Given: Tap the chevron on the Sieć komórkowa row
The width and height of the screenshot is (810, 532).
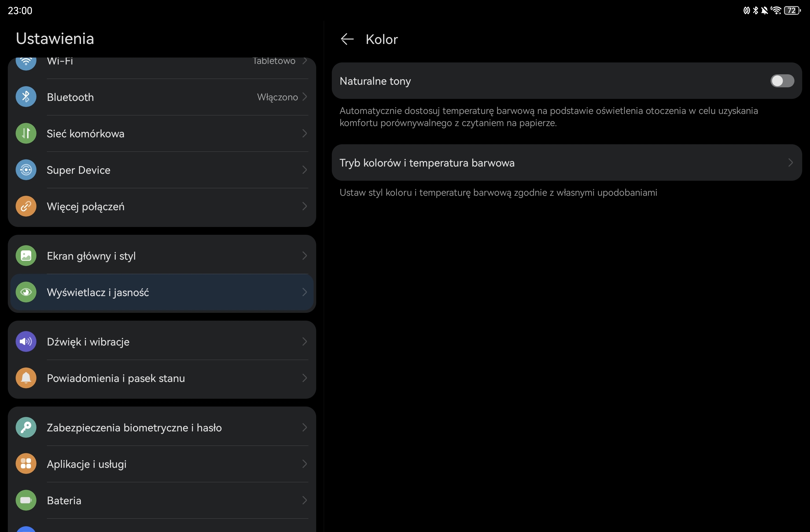Looking at the screenshot, I should click(x=305, y=133).
